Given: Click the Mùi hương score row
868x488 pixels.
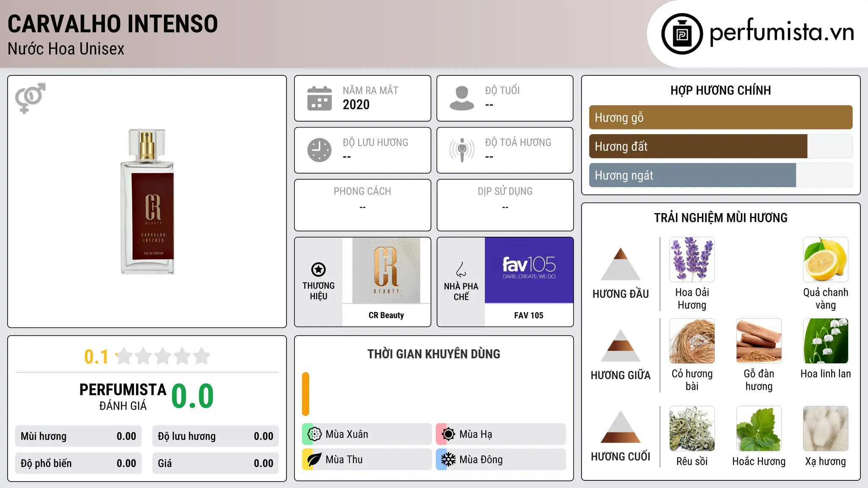Looking at the screenshot, I should 78,436.
